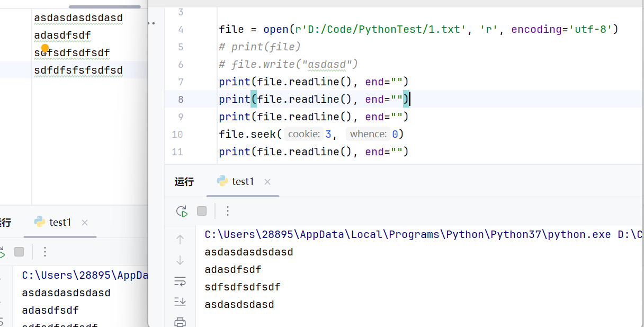Image resolution: width=644 pixels, height=327 pixels.
Task: Click 'sdfdfsfsfsdfsd' line in back editor
Action: tap(78, 70)
